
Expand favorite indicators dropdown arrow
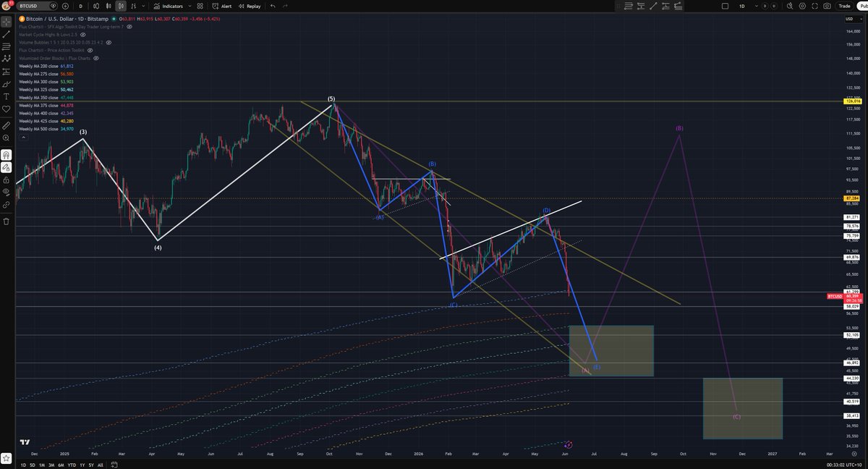coord(190,6)
